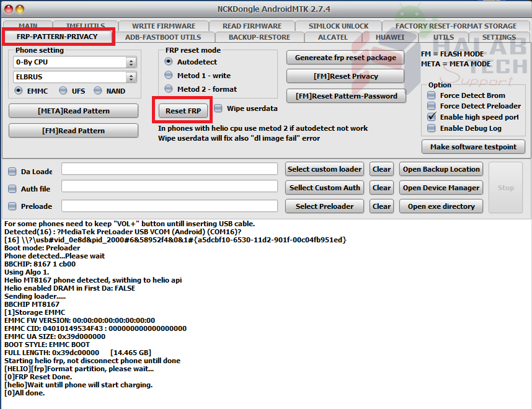Image resolution: width=532 pixels, height=409 pixels.
Task: Click 'BOOT STYLE: EMMC BOOT' log line
Action: coord(47,345)
